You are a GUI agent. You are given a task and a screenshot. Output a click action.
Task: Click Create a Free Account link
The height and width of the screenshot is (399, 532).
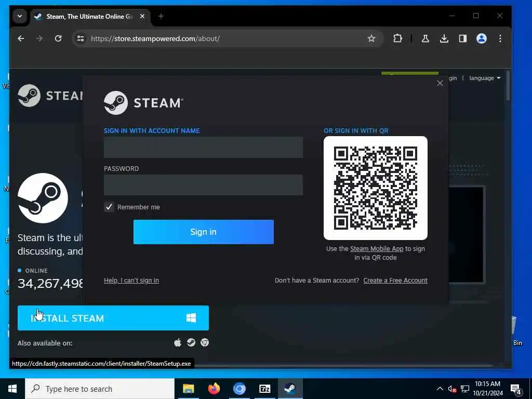point(395,280)
